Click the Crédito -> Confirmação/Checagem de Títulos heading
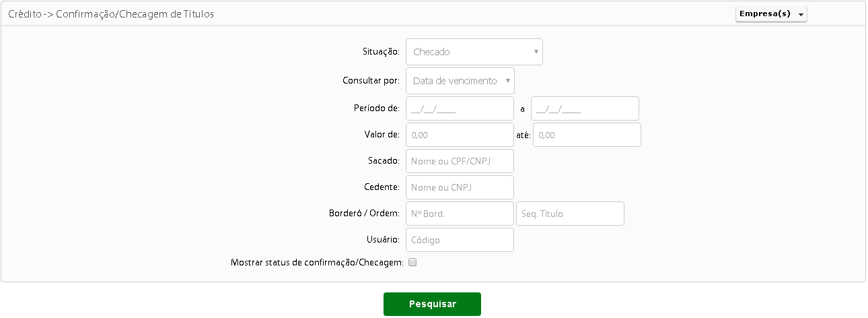 tap(111, 13)
